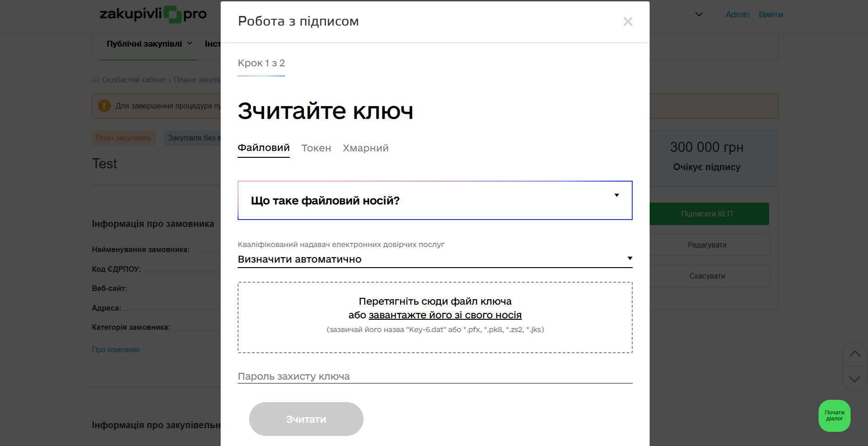Switch to the Токен tab
Viewport: 868px width, 446px height.
click(x=316, y=148)
